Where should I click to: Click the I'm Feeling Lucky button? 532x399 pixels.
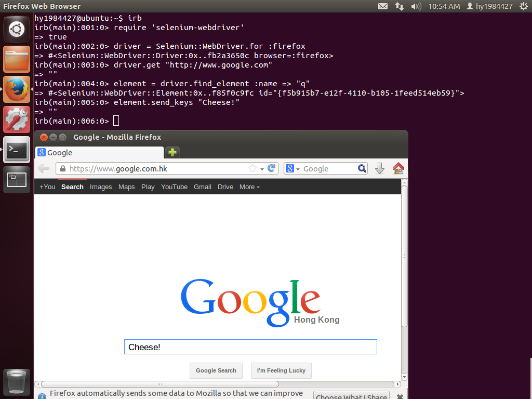[281, 370]
